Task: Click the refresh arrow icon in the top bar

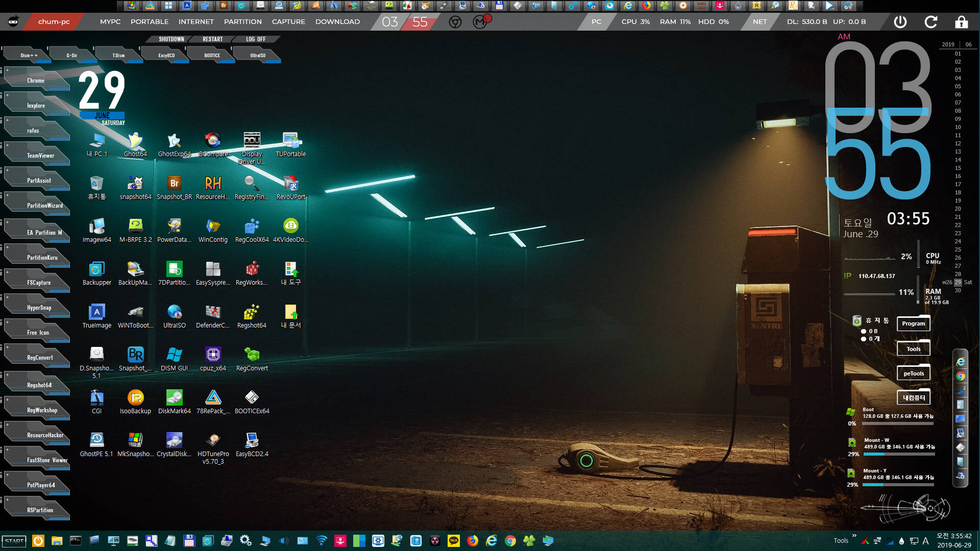Action: pos(931,22)
